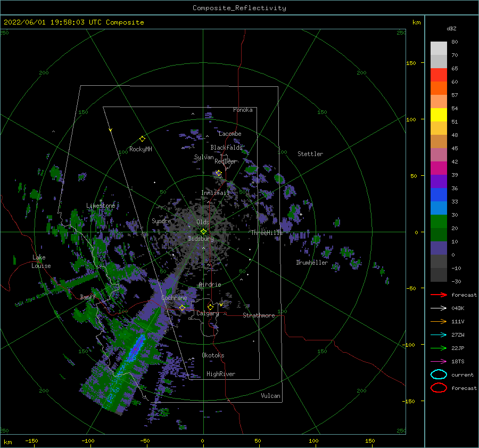Click the Sundre label
This screenshot has height=448, width=479.
click(x=161, y=221)
